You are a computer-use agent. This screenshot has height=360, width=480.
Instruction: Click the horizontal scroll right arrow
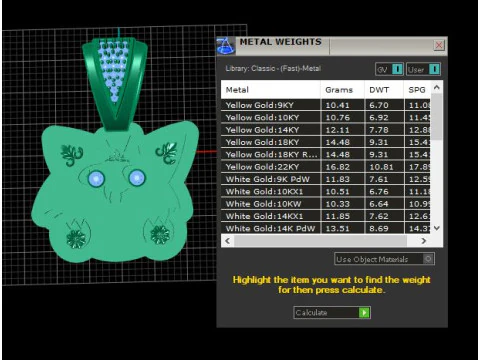click(x=424, y=241)
